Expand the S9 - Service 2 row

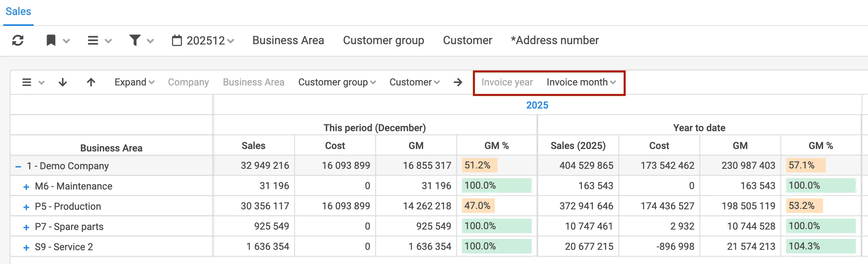pyautogui.click(x=26, y=247)
